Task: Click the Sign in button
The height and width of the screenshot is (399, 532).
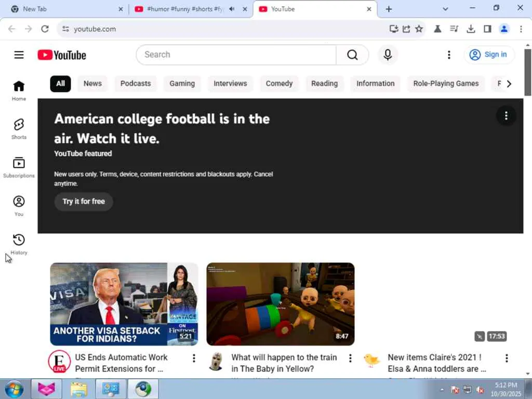Action: click(x=489, y=55)
